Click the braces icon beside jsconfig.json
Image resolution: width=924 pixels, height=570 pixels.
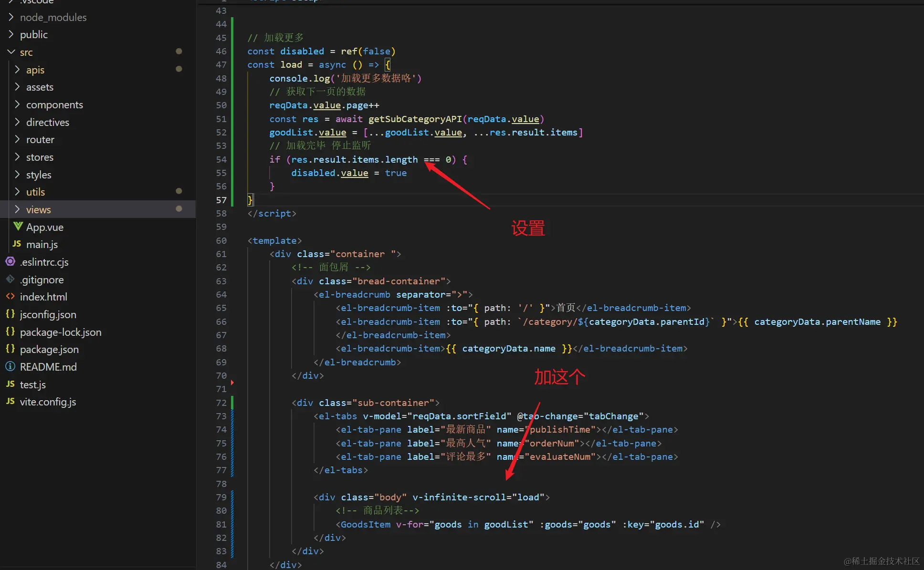(x=10, y=314)
